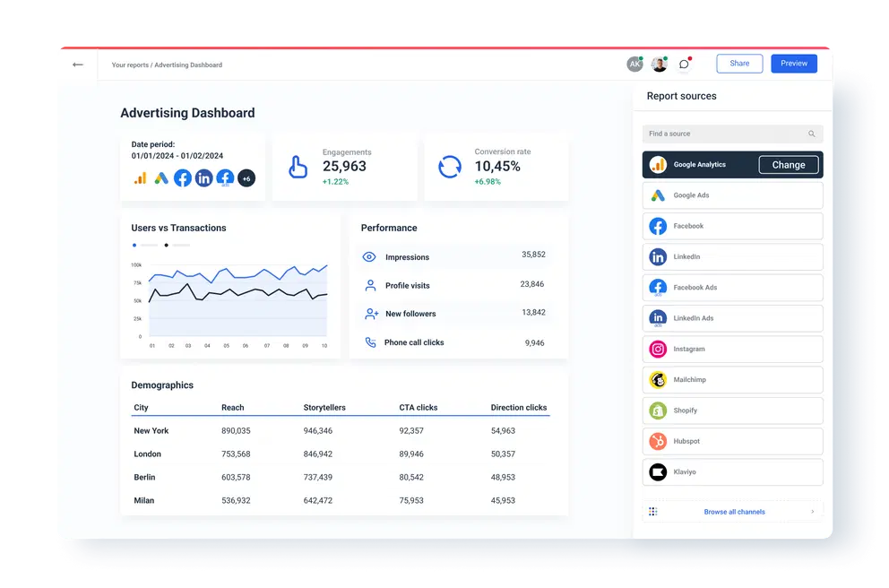Click the AK avatar in the top bar

click(635, 63)
